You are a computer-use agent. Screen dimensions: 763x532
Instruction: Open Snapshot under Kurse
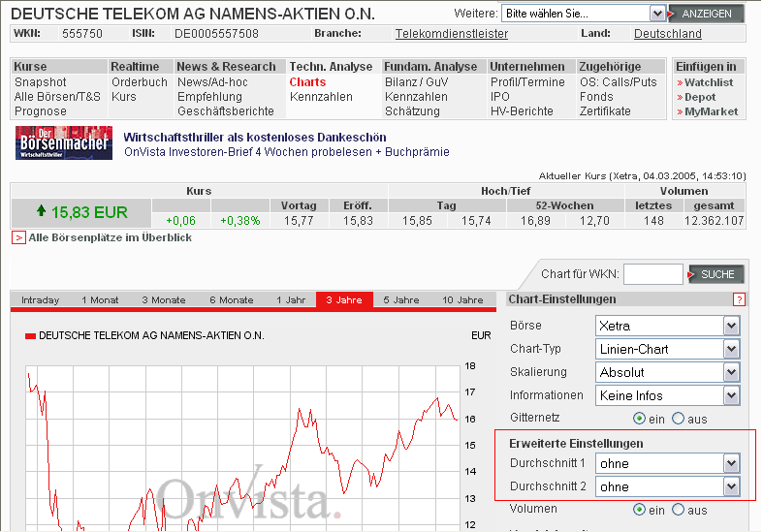[x=41, y=82]
